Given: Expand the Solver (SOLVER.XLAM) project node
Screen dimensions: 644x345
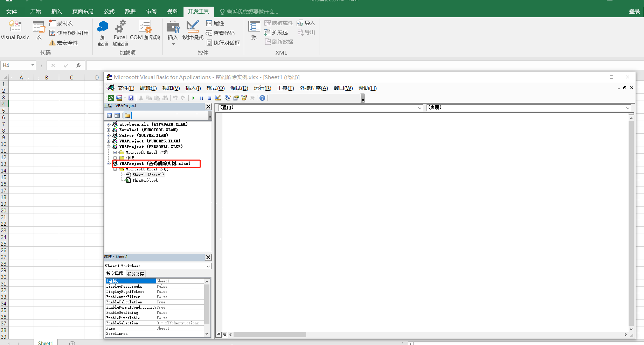Looking at the screenshot, I should tap(108, 135).
